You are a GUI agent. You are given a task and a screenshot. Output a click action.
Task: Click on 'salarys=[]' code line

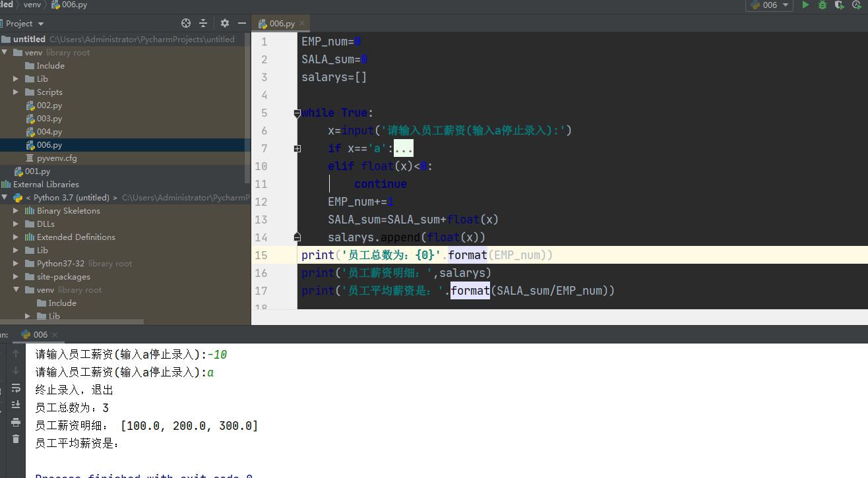[x=334, y=77]
